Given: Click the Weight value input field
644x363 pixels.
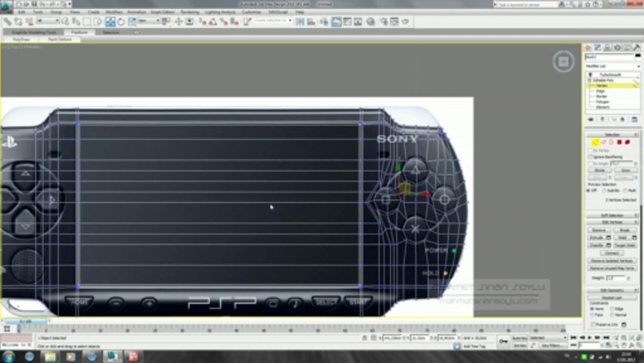Looking at the screenshot, I should 616,278.
